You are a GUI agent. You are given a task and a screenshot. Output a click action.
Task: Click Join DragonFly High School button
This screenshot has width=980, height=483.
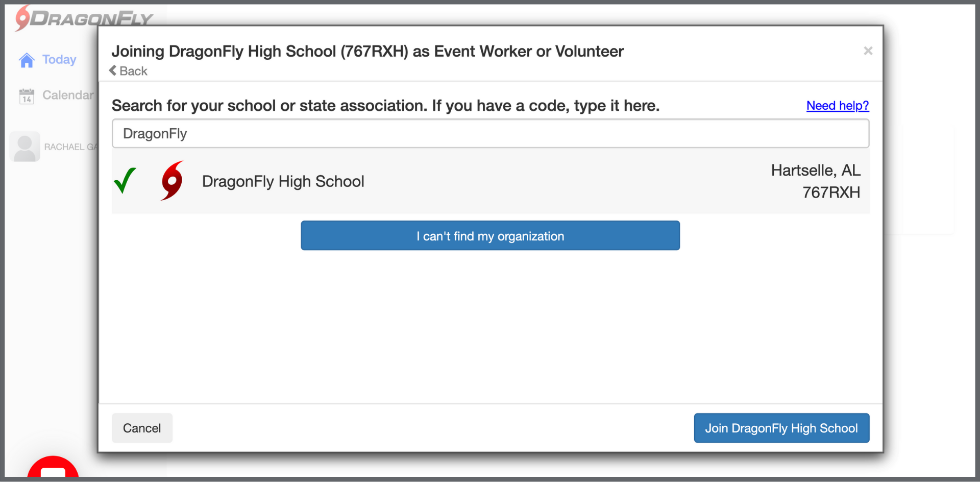781,428
